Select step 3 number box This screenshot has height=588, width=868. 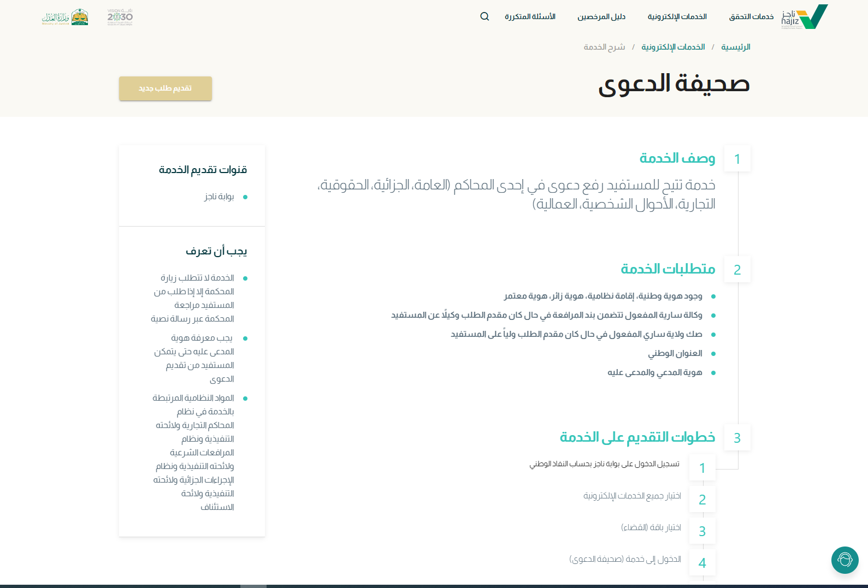(x=702, y=531)
